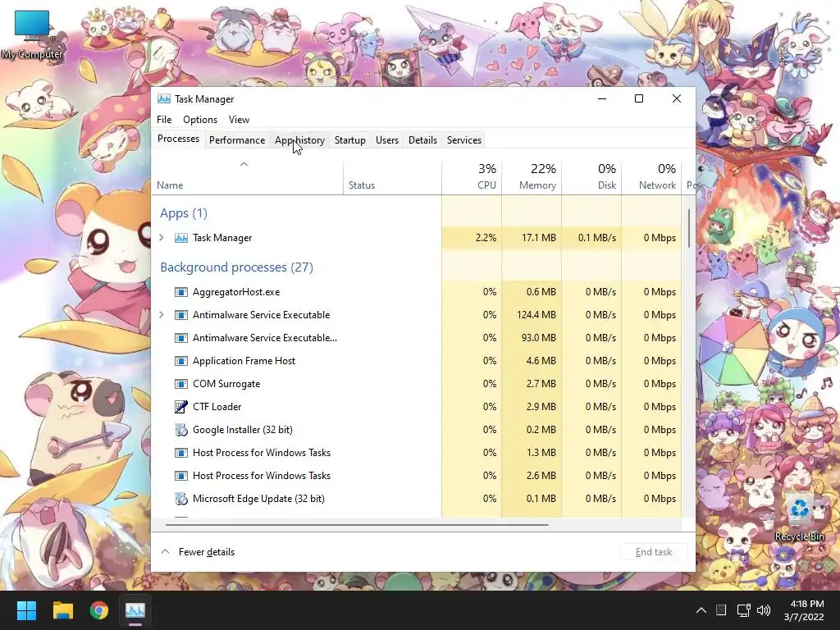840x630 pixels.
Task: Open My Computer desktop icon
Action: tap(32, 34)
